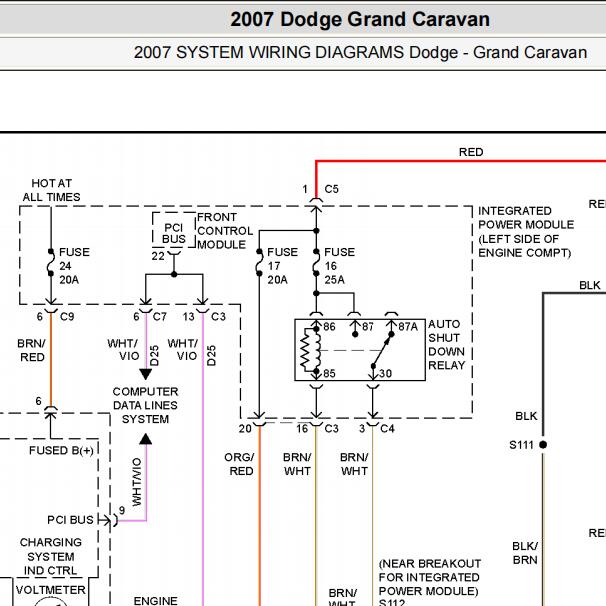
Task: Click the 'S111' splice label
Action: tap(521, 445)
